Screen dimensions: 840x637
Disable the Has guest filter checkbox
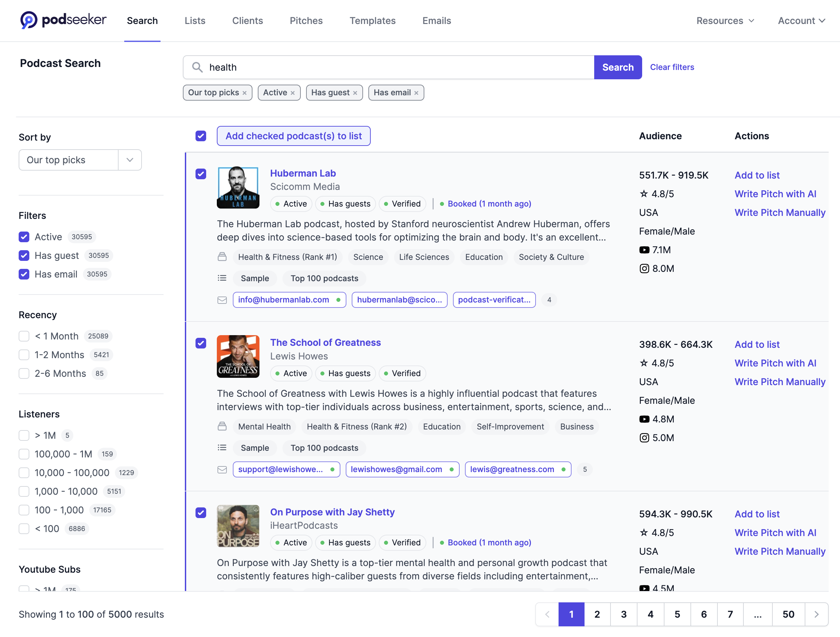(x=24, y=256)
